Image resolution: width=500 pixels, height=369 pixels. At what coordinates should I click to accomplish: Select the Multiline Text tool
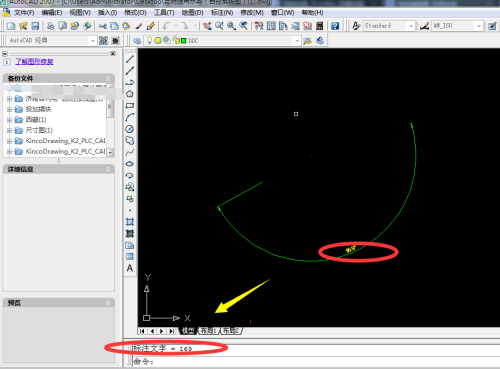[x=130, y=268]
